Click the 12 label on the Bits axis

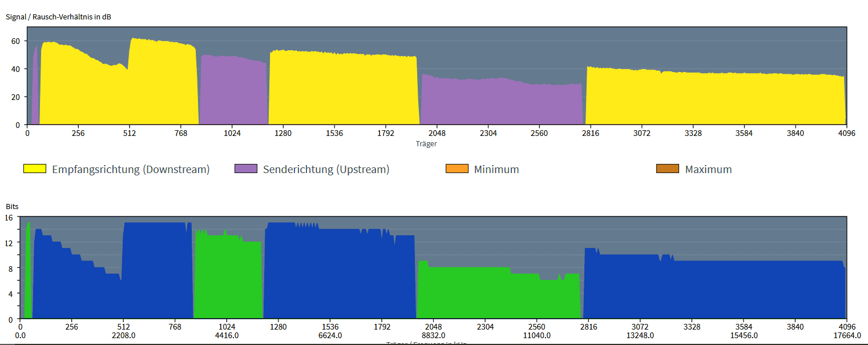tap(9, 243)
